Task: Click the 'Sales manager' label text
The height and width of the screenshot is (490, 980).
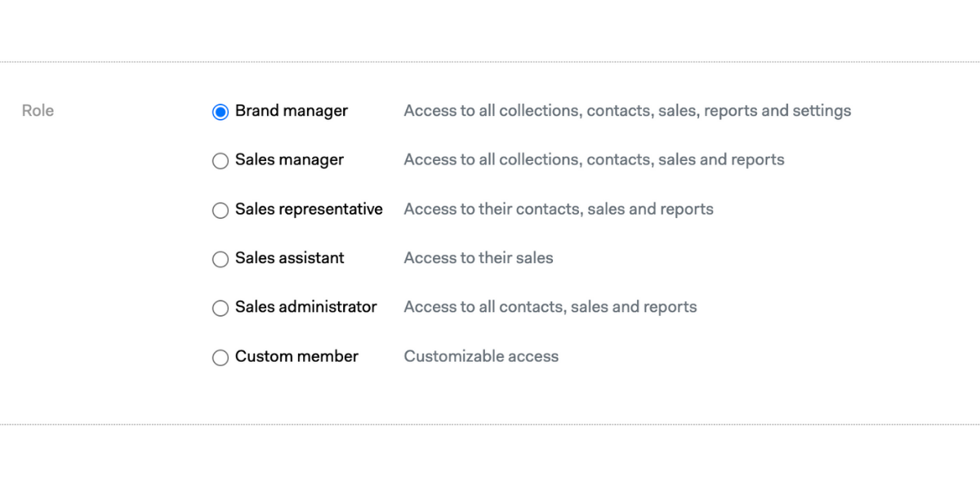Action: pos(289,160)
